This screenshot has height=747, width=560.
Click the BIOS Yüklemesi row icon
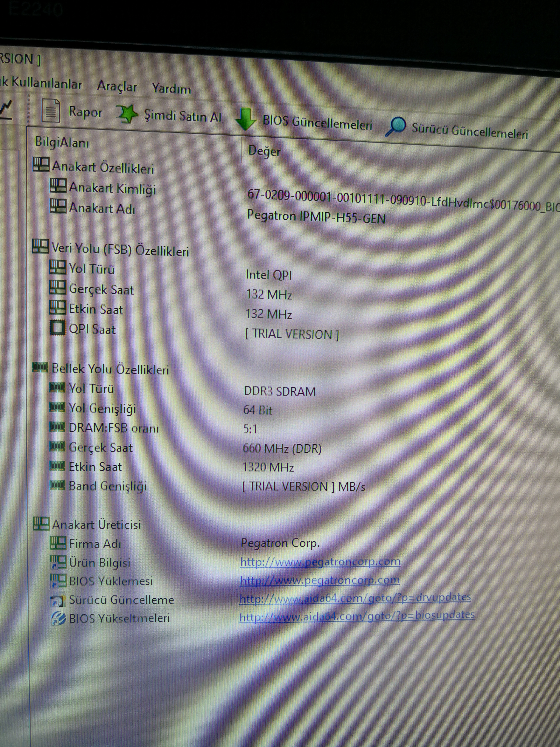(x=58, y=581)
